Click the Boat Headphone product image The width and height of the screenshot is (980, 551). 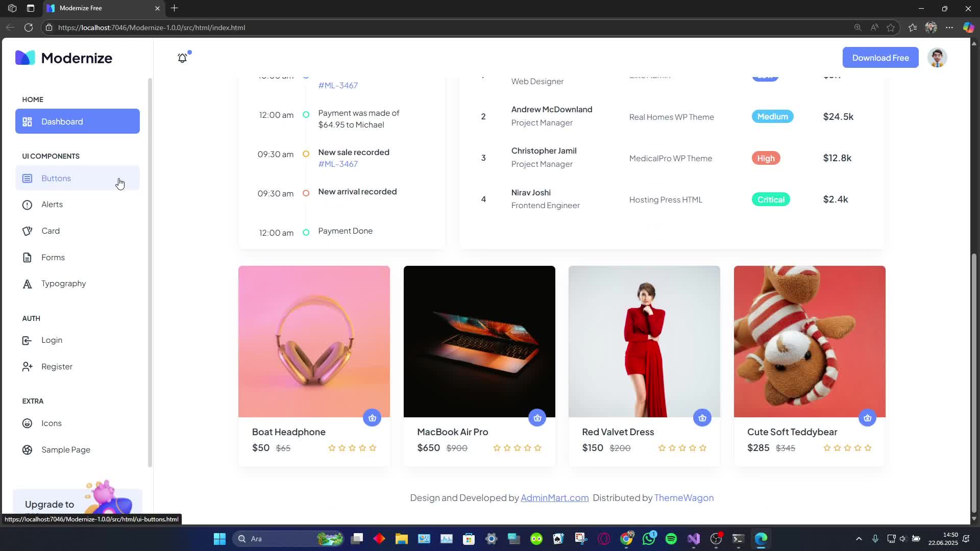(x=314, y=341)
